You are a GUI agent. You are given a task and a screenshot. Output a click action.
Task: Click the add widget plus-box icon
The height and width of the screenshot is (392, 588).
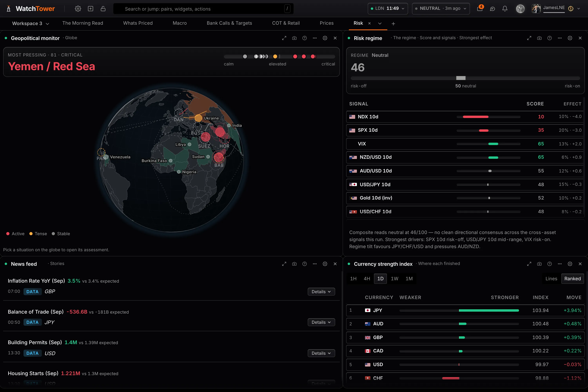[x=91, y=9]
